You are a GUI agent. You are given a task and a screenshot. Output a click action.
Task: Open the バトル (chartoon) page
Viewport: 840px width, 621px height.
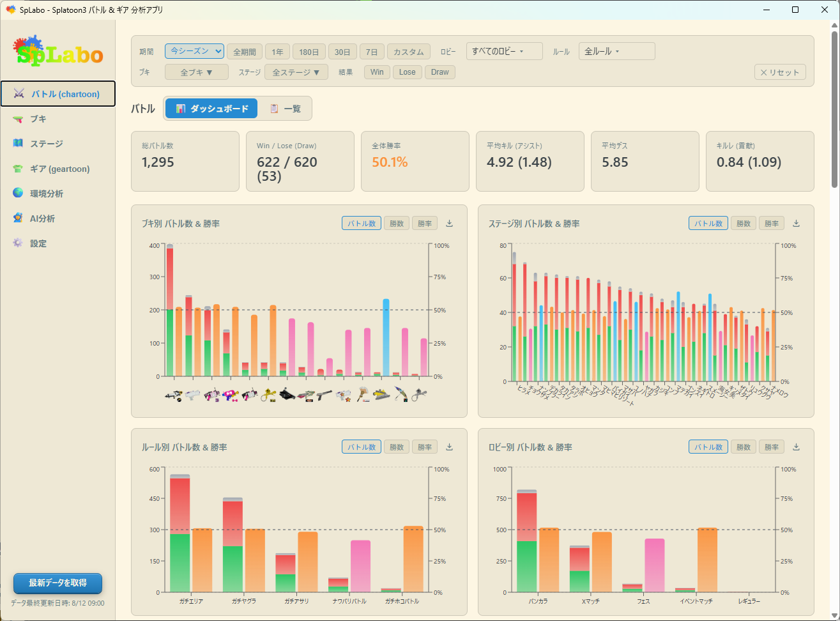58,94
